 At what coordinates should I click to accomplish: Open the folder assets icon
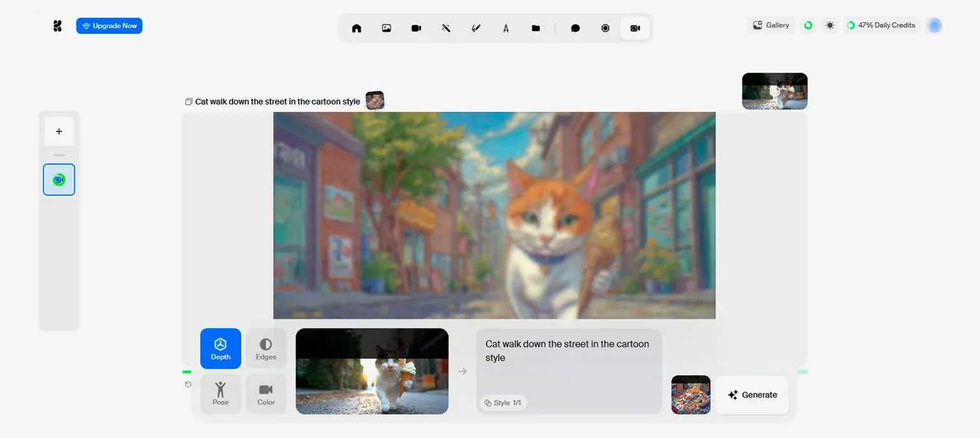pos(536,29)
